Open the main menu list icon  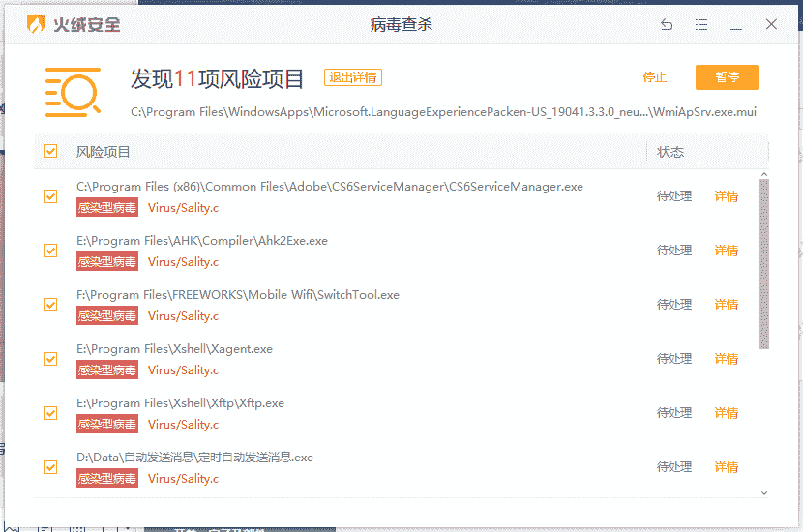click(701, 24)
